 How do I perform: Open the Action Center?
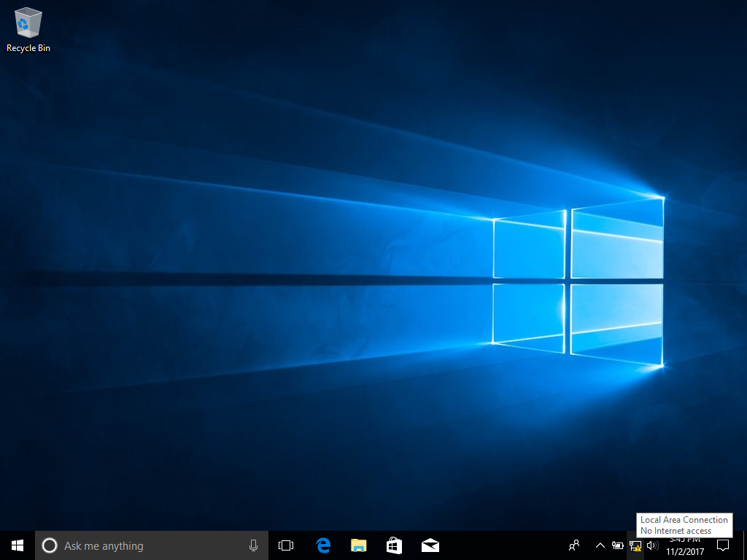(722, 545)
